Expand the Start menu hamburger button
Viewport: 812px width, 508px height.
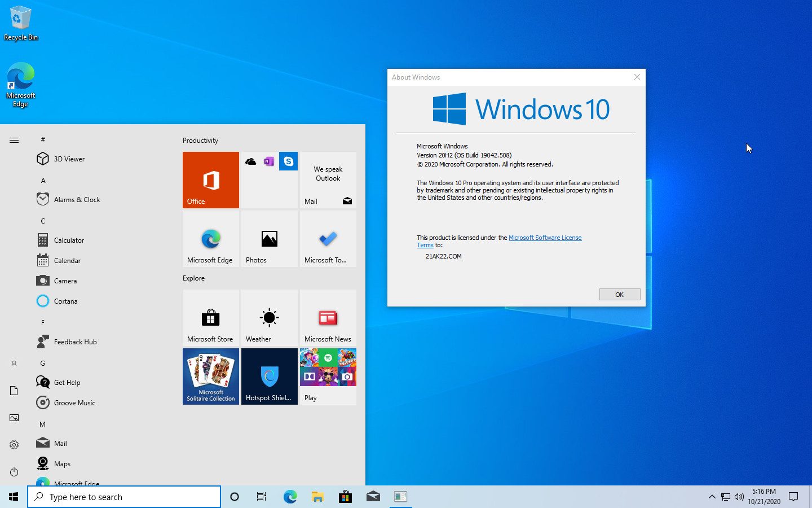point(14,140)
